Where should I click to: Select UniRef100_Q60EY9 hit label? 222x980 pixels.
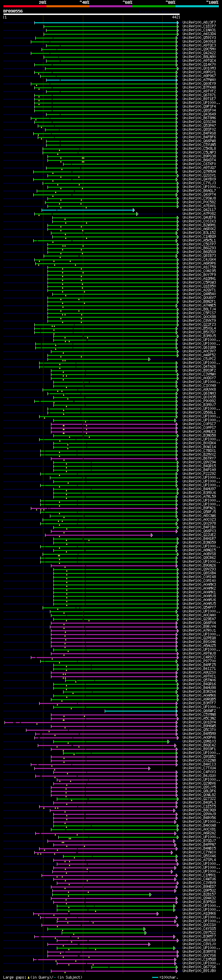coord(199,84)
